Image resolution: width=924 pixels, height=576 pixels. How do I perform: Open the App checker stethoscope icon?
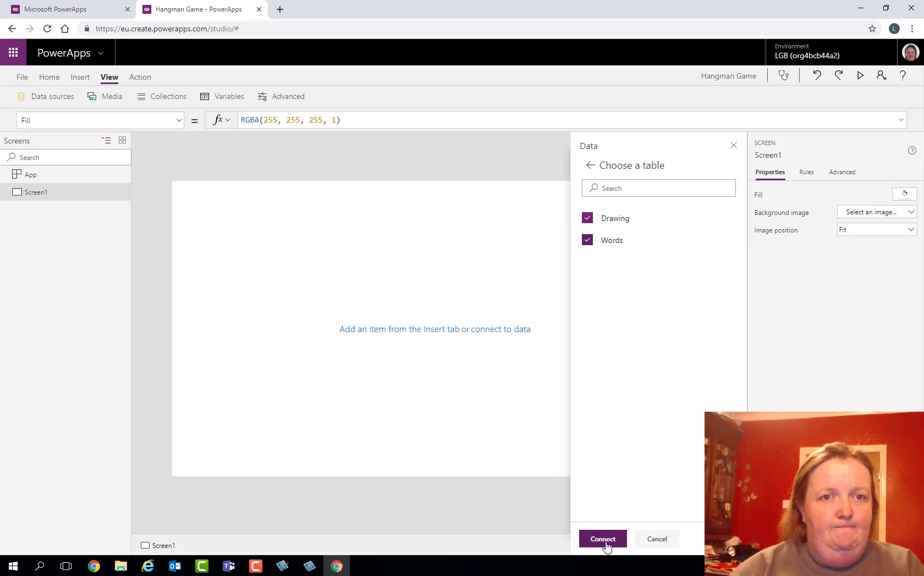coord(784,76)
